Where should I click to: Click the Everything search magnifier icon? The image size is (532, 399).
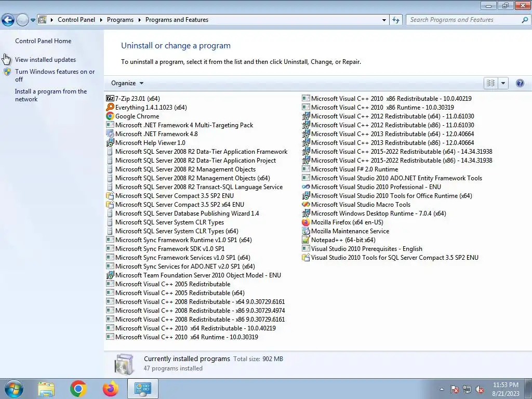110,107
